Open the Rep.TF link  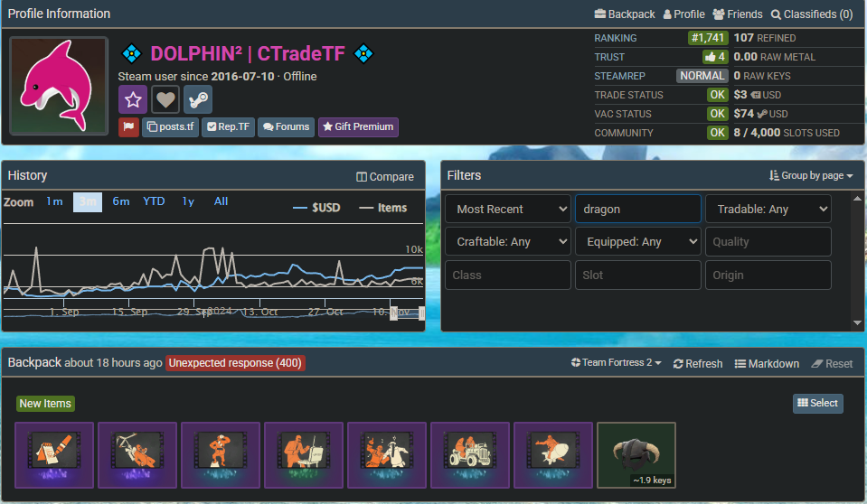228,127
